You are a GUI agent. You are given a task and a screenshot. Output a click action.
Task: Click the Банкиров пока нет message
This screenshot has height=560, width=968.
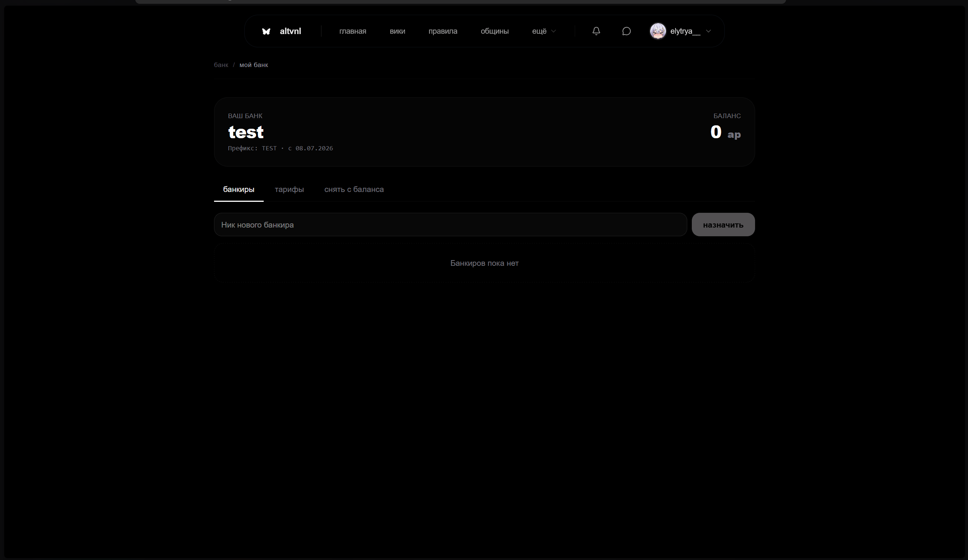click(485, 263)
